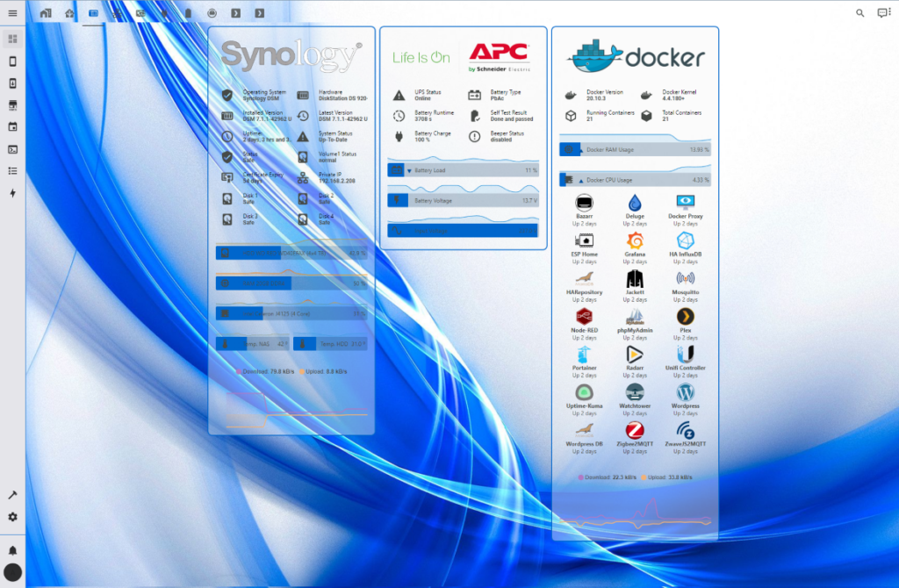The image size is (899, 588).
Task: Open developer tools hammer icon
Action: pos(12,495)
